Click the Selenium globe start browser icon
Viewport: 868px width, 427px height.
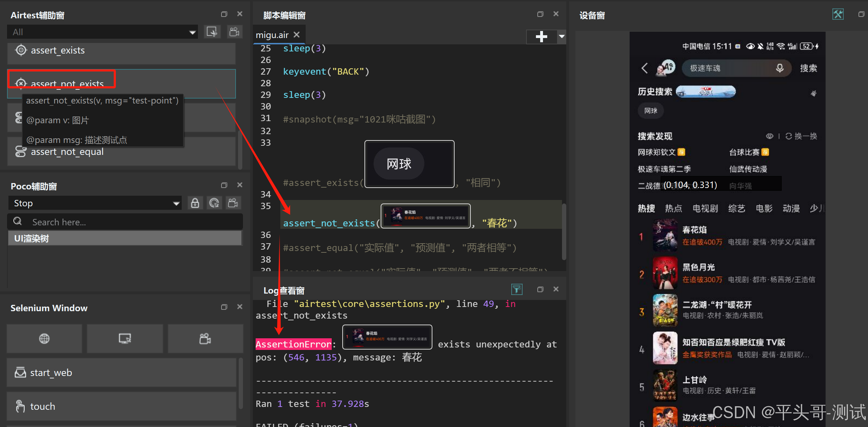[x=44, y=339]
